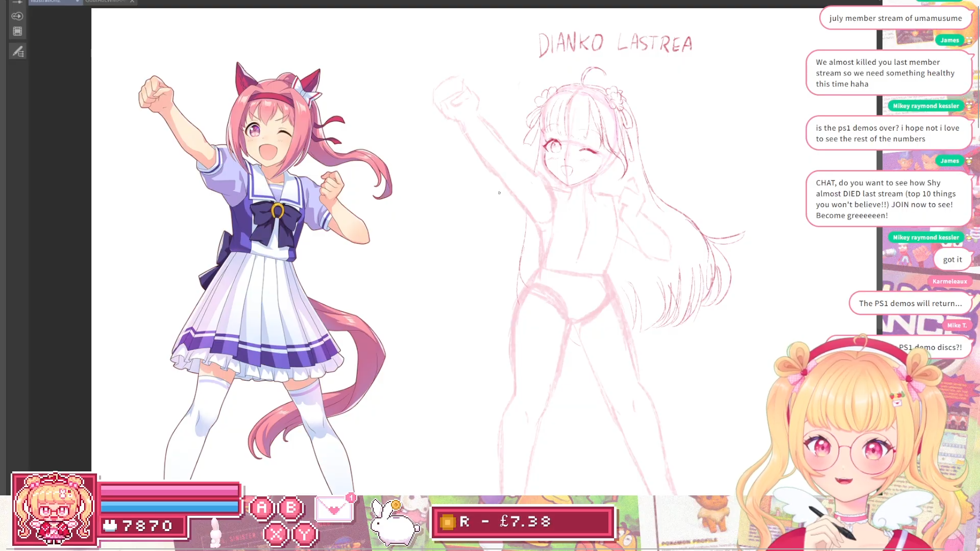
Task: Open the animation film strip icon
Action: (x=17, y=32)
